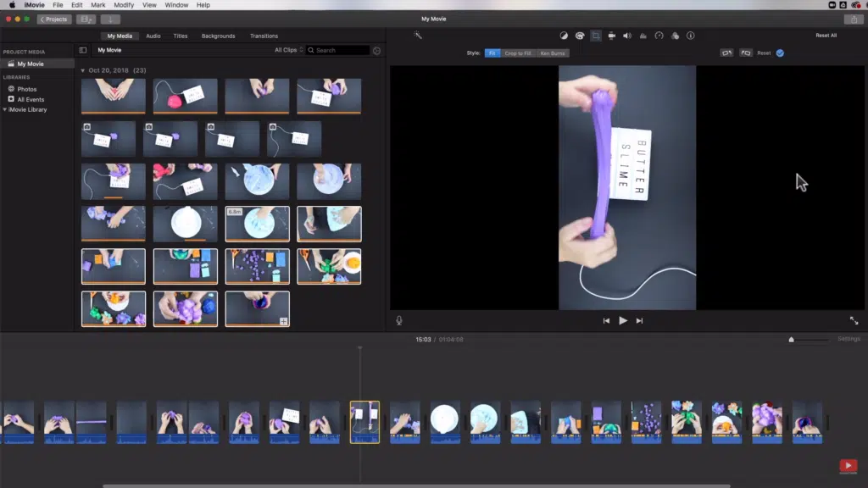Collapse the Oct 20, 2018 event group
The height and width of the screenshot is (488, 868).
tap(83, 70)
